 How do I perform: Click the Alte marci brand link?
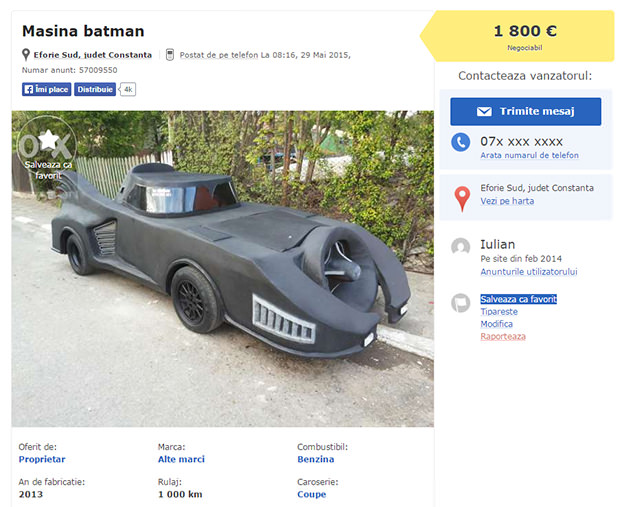pos(181,460)
